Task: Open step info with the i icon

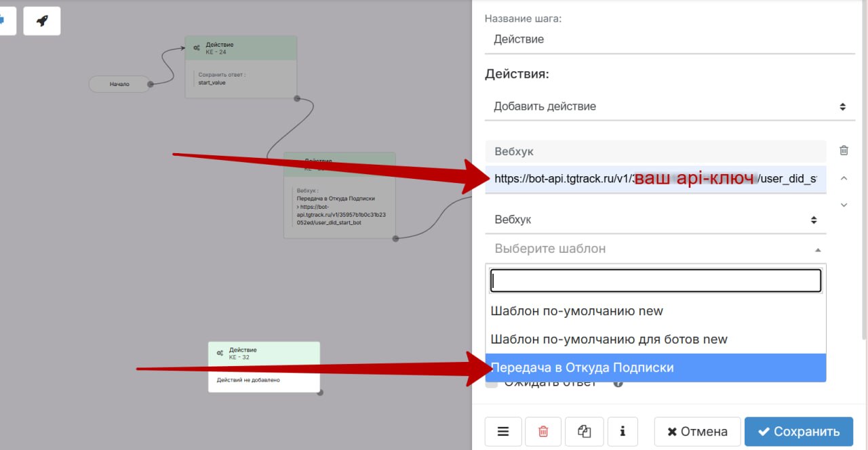Action: click(623, 431)
